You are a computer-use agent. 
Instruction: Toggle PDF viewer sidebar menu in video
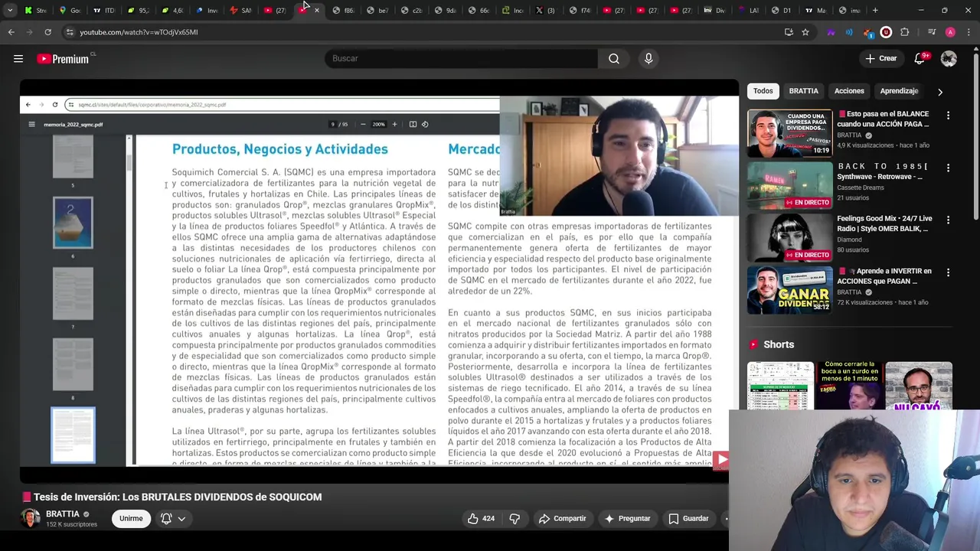31,124
